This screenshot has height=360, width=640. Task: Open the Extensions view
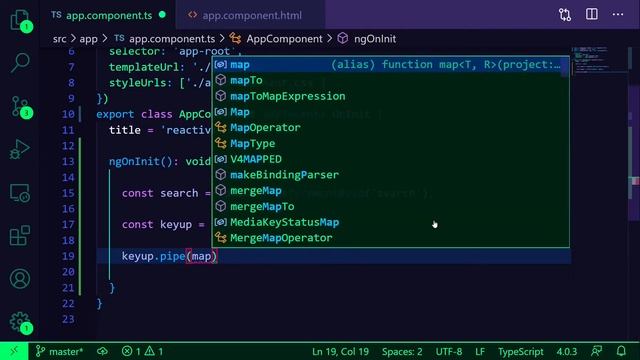click(x=20, y=236)
